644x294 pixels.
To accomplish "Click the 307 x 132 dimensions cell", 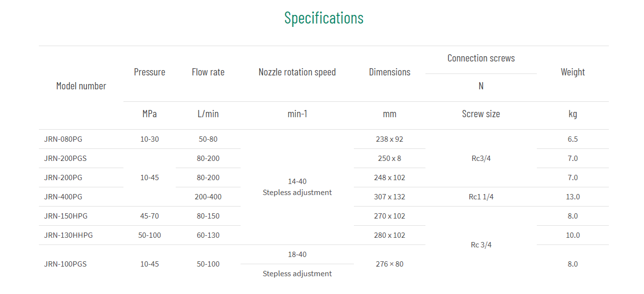I will click(389, 197).
